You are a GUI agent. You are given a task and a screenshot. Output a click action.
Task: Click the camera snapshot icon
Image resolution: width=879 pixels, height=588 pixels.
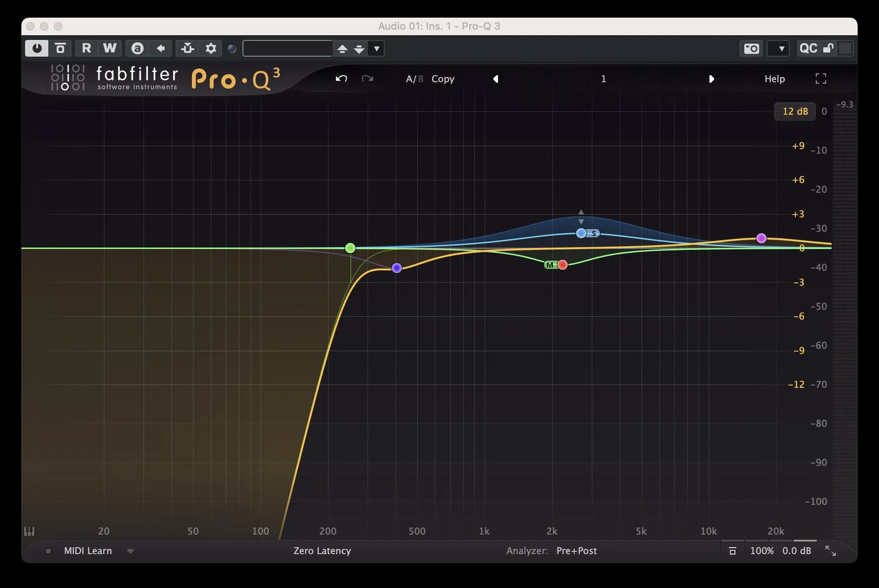pyautogui.click(x=751, y=48)
